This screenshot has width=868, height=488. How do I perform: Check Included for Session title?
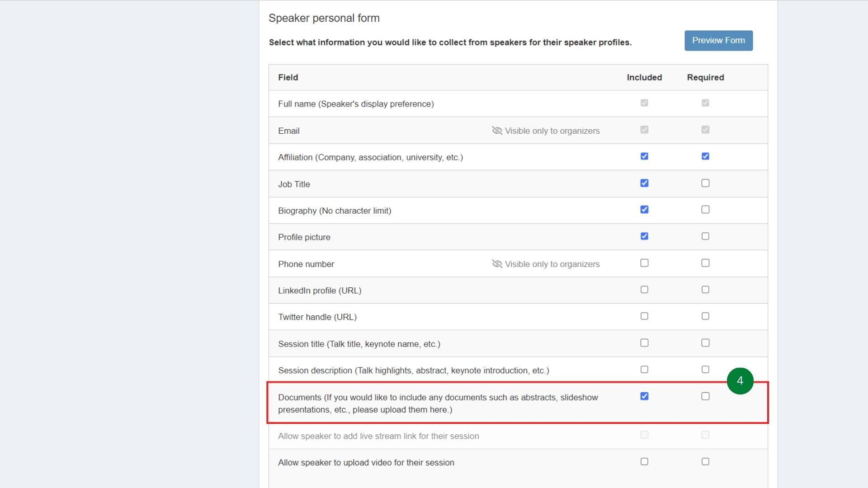(644, 343)
